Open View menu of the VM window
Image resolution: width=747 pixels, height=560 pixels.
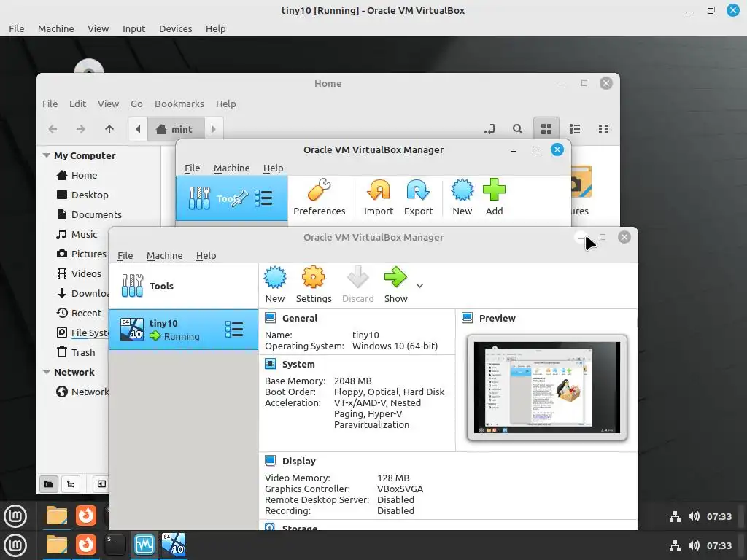(x=98, y=28)
